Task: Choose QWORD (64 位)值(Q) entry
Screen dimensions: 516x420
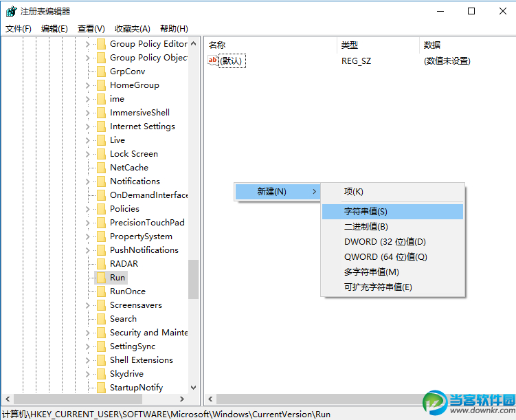Action: coord(392,257)
